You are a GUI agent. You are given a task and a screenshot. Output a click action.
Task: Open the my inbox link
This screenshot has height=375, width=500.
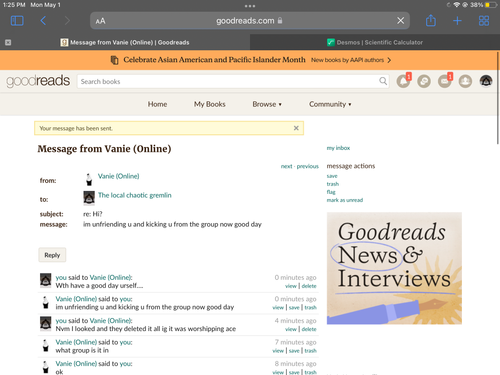point(338,148)
